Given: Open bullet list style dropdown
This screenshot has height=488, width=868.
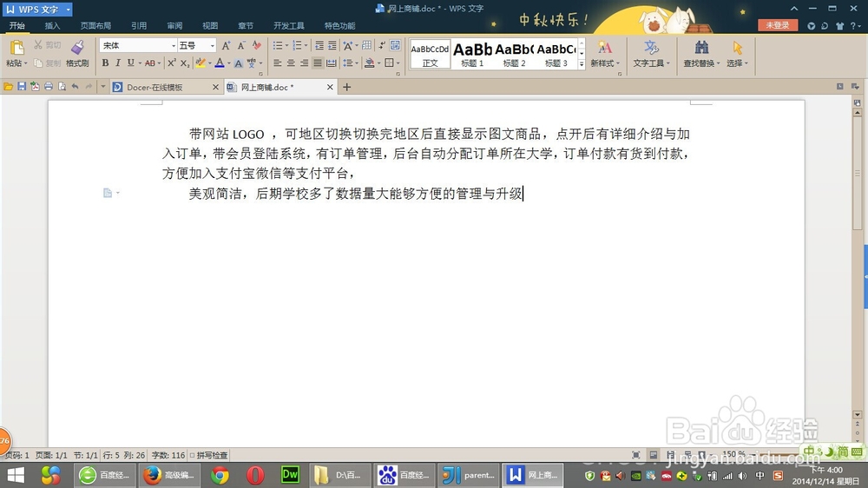Looking at the screenshot, I should (x=286, y=45).
